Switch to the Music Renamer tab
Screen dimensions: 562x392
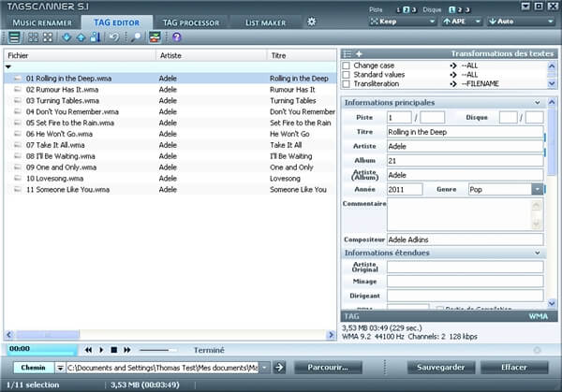click(42, 22)
